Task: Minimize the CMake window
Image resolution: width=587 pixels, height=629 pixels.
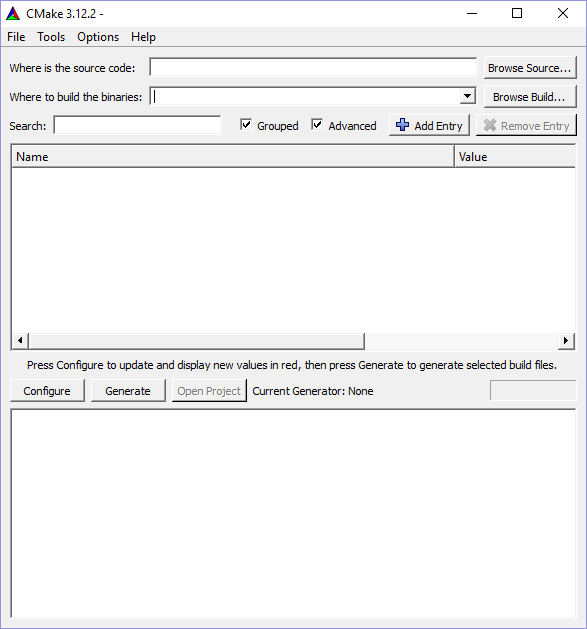Action: pos(472,14)
